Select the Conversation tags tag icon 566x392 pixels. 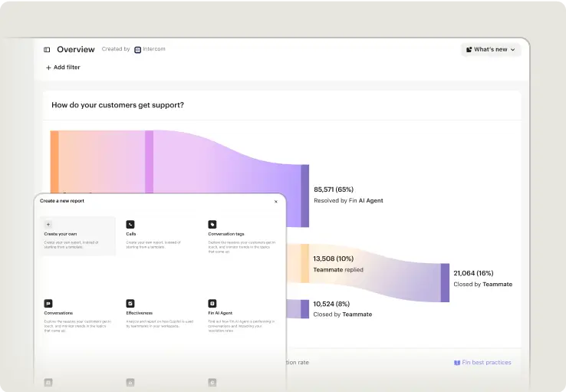click(x=212, y=224)
